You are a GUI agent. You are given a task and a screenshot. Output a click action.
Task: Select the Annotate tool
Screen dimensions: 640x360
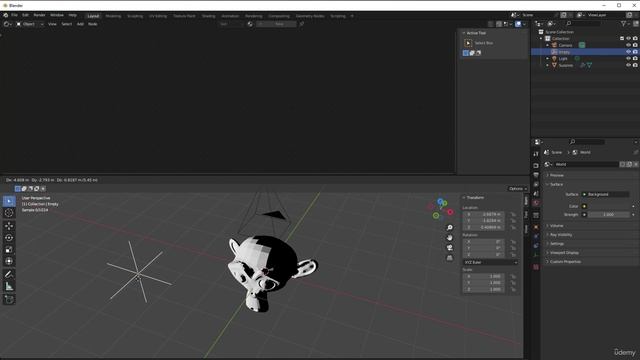pyautogui.click(x=9, y=274)
